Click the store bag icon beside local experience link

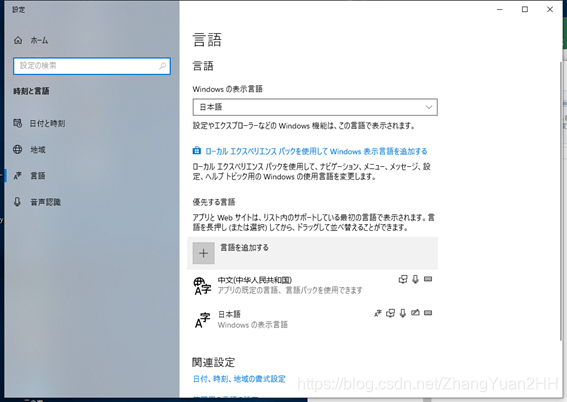pos(197,150)
